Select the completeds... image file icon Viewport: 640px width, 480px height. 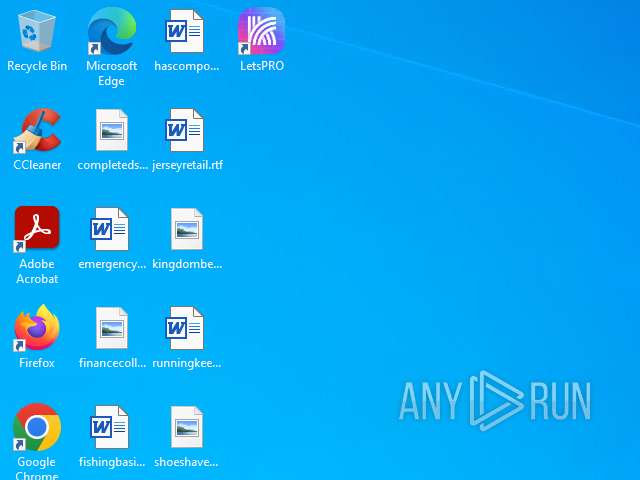[111, 130]
